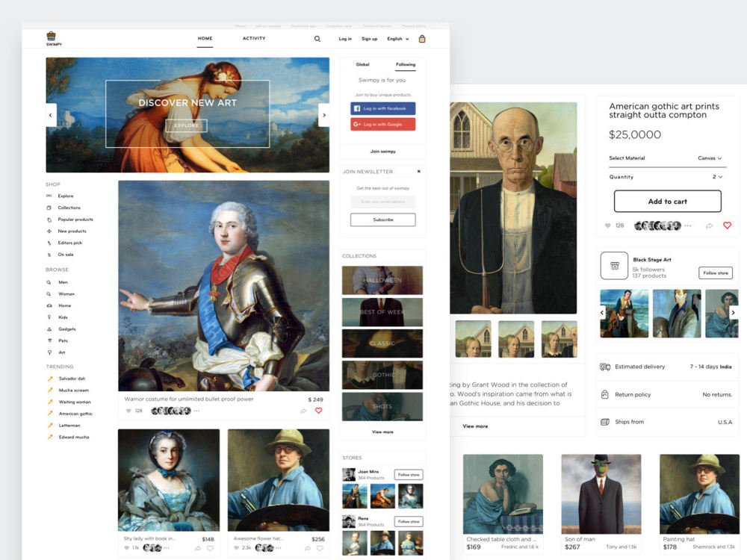
Task: Like count heart on Warrior costume card
Action: [x=128, y=411]
